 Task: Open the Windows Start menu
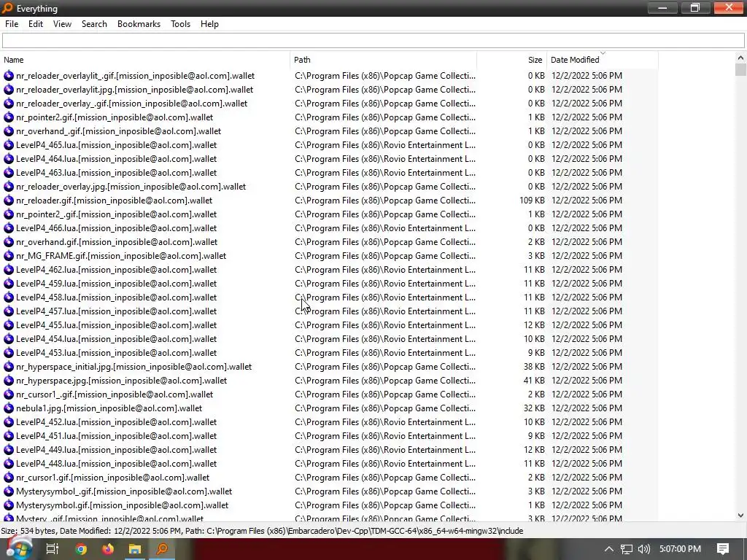19,548
